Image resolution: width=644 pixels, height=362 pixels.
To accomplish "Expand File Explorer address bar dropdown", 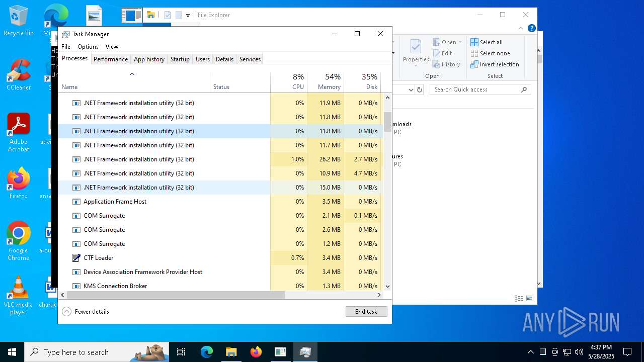I will (x=411, y=89).
